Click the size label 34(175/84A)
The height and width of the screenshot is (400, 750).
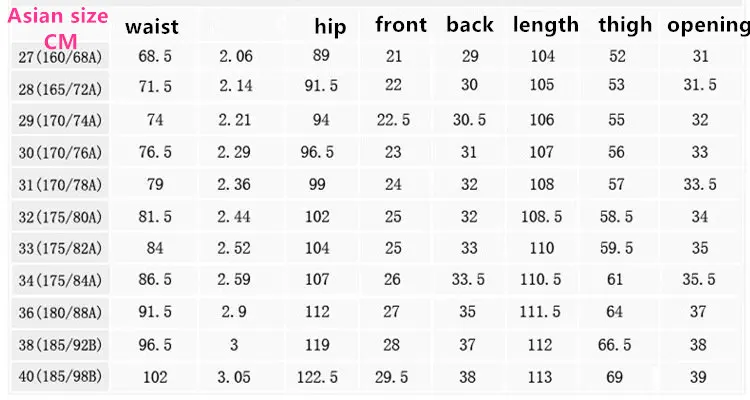(60, 280)
